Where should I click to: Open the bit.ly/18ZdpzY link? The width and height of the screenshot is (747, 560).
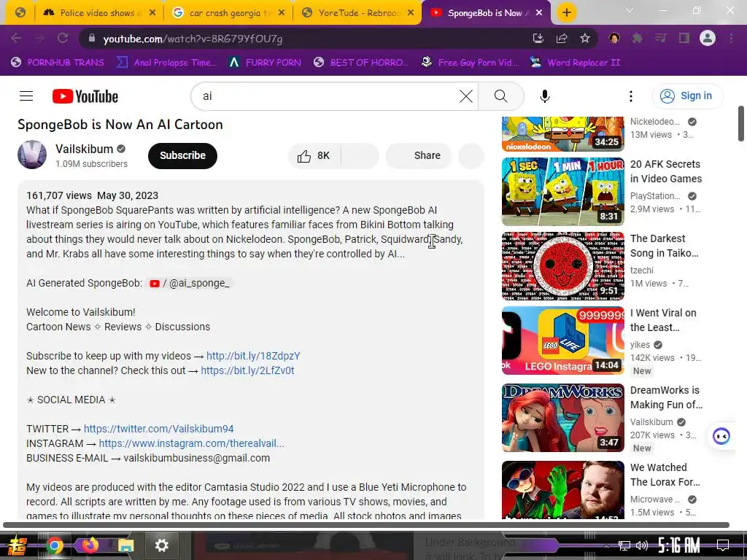tap(253, 356)
